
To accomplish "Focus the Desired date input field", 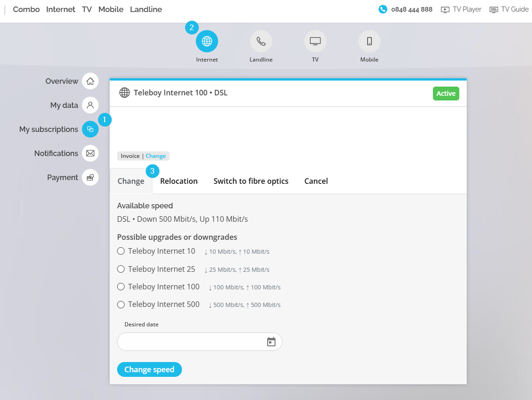I will point(200,342).
